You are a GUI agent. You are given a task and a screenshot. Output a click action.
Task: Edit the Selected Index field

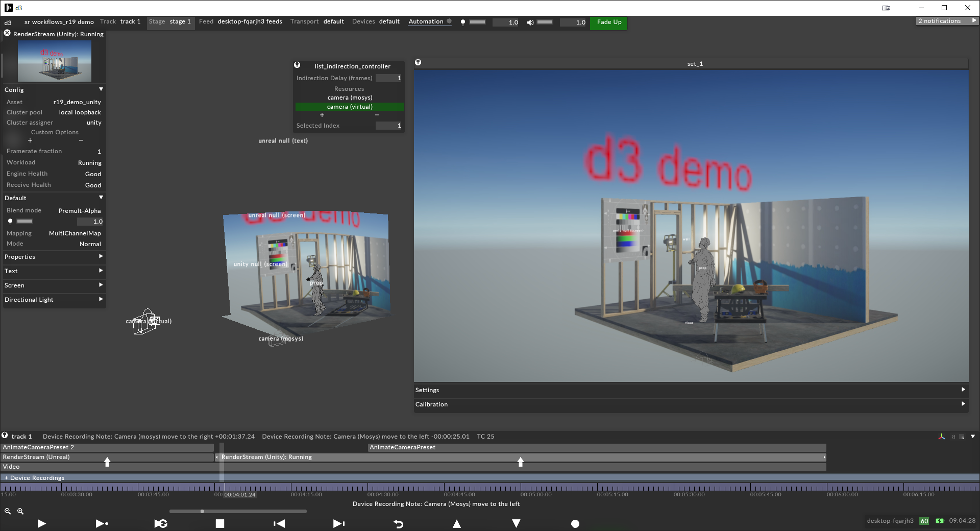click(389, 126)
